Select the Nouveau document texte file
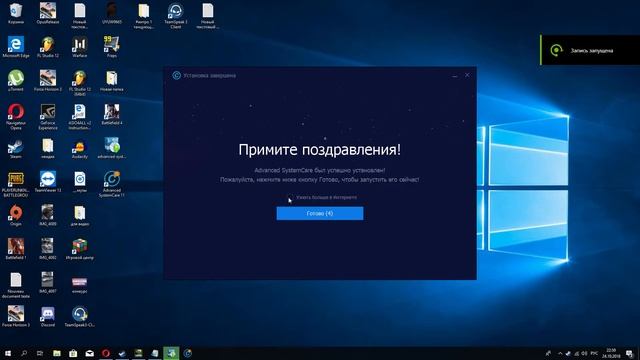The width and height of the screenshot is (640, 360). (x=16, y=285)
